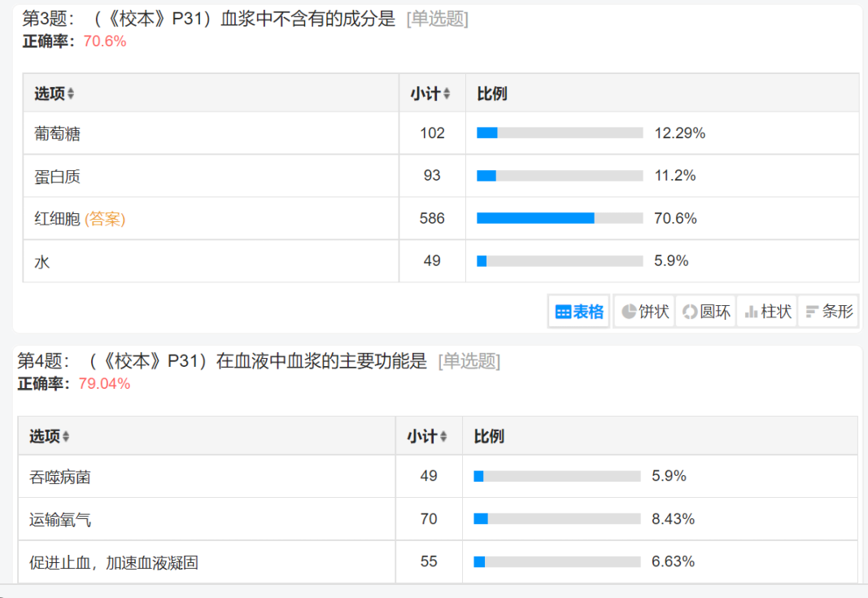This screenshot has height=598, width=868.
Task: Click the 12.29% proportion bar for 葡萄糖
Action: [560, 133]
